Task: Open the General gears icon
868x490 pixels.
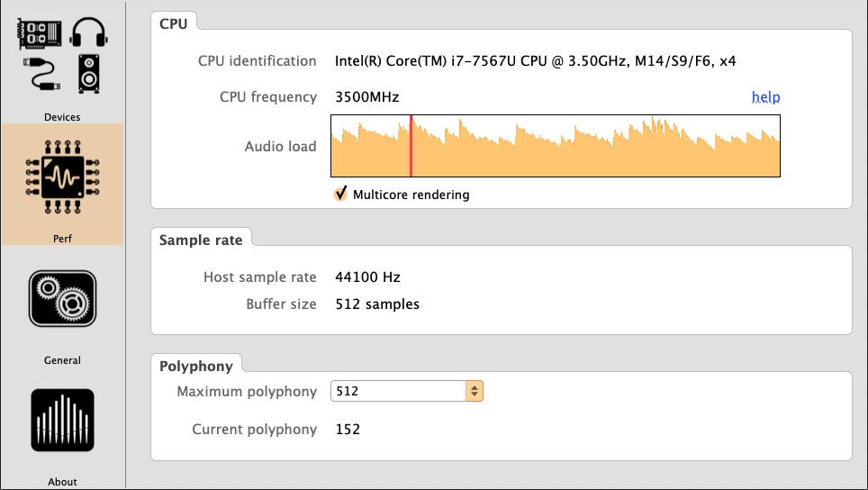Action: click(x=62, y=298)
